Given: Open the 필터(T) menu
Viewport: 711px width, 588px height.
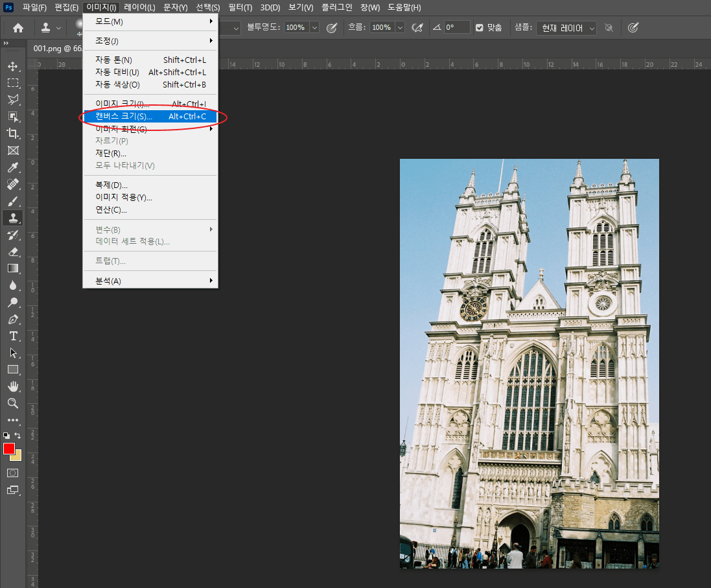Looking at the screenshot, I should [240, 8].
